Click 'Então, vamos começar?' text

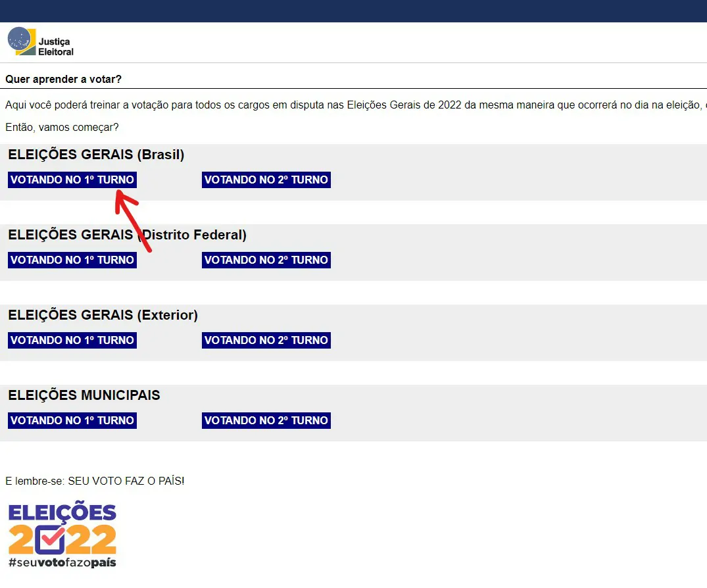62,128
